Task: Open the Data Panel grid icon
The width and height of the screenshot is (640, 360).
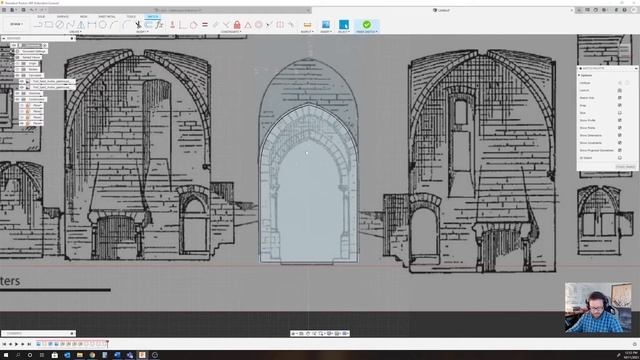Action: pos(4,10)
